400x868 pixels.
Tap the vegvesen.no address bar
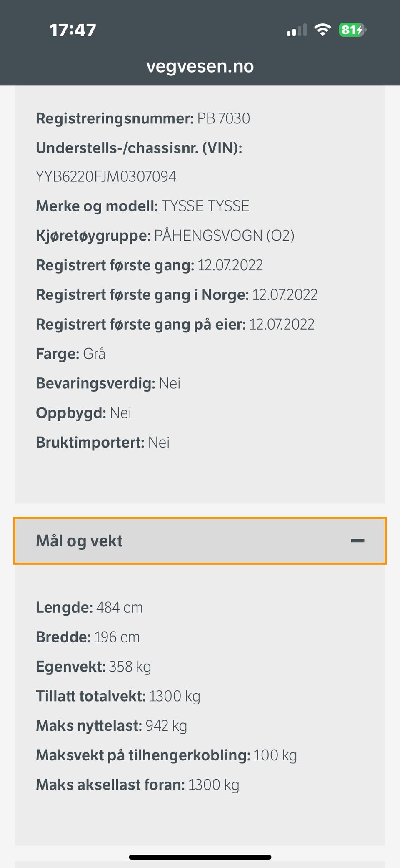tap(200, 66)
